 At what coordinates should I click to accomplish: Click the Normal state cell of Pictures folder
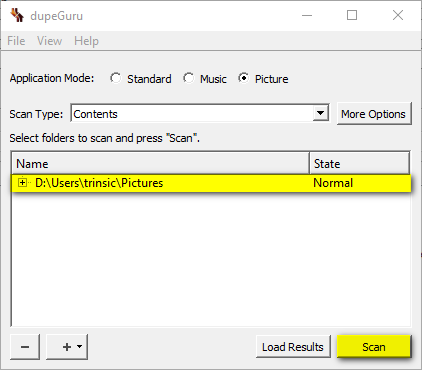click(x=333, y=183)
